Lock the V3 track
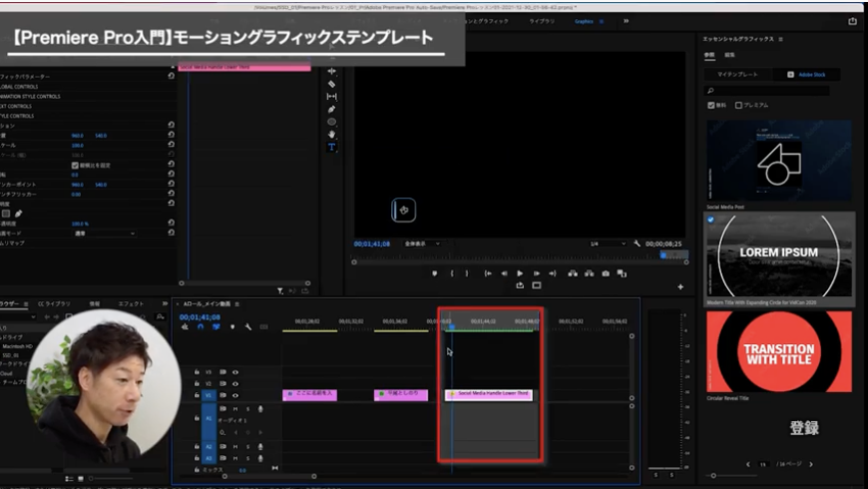Viewport: 868px width, 489px height. pos(197,372)
